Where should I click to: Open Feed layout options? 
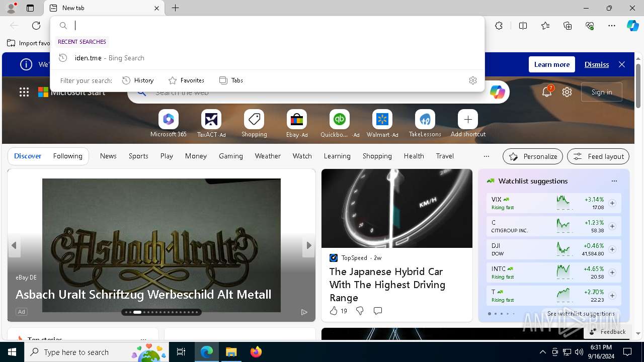point(598,156)
